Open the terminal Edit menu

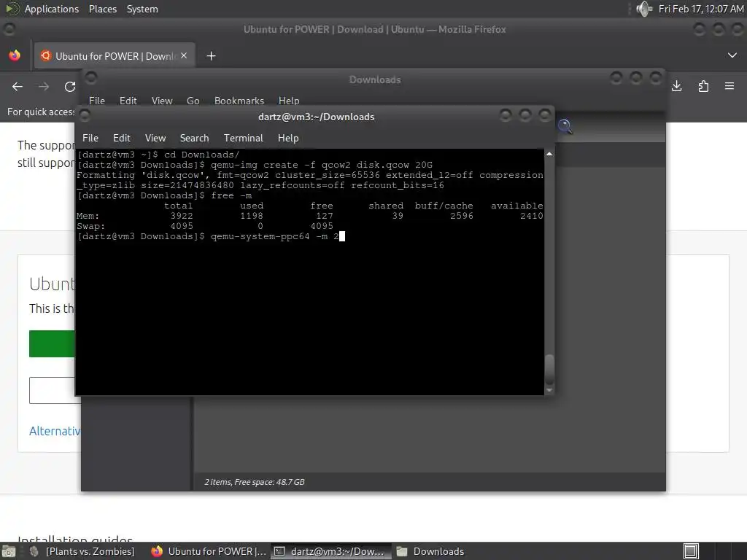click(122, 138)
